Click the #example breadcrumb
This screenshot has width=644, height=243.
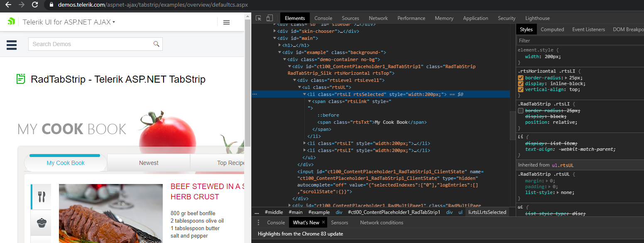click(319, 212)
